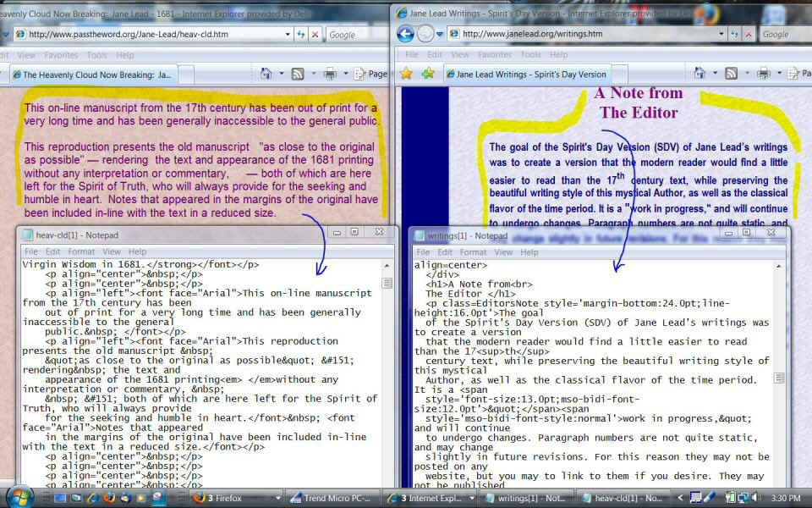Click scroll-up arrow in writings[1] Notepad
Screen dimensions: 812x508
click(x=779, y=266)
